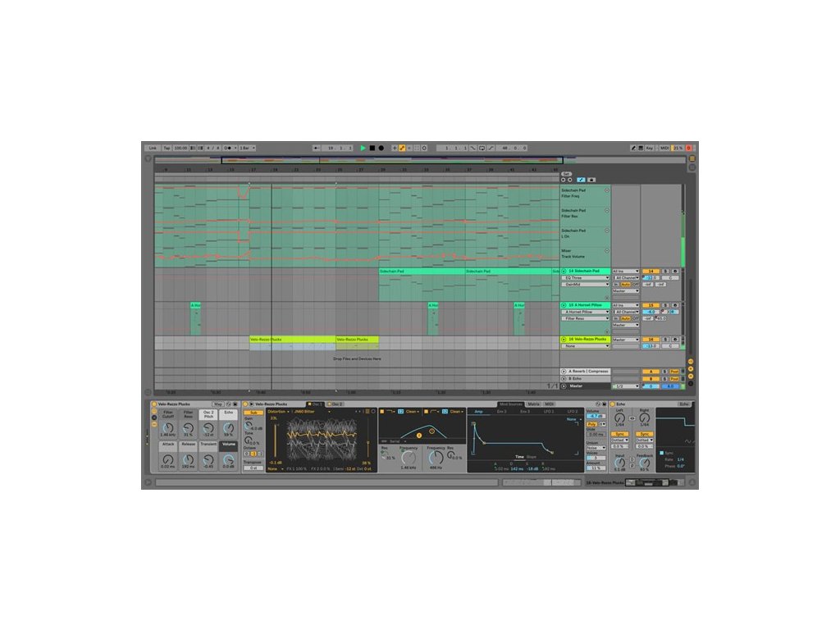
Task: Remove the Sidechain Pad Filter Freq automation lane
Action: (607, 190)
